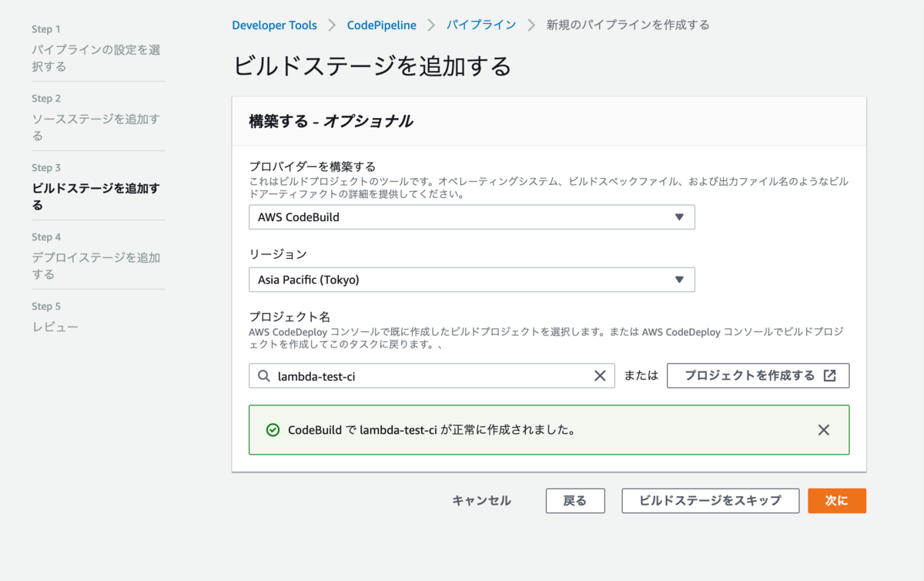Click ビルドステージをスキップ button
This screenshot has width=924, height=581.
tap(711, 501)
